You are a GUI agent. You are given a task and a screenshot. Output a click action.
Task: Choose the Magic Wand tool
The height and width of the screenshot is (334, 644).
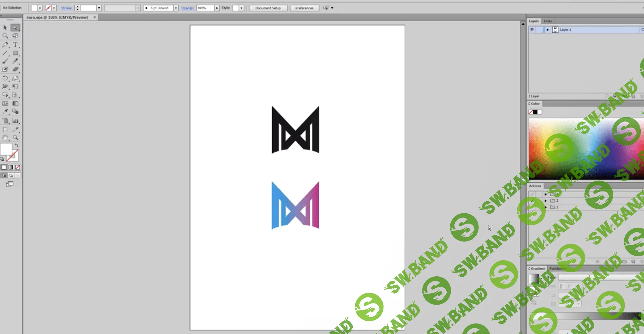(x=5, y=36)
